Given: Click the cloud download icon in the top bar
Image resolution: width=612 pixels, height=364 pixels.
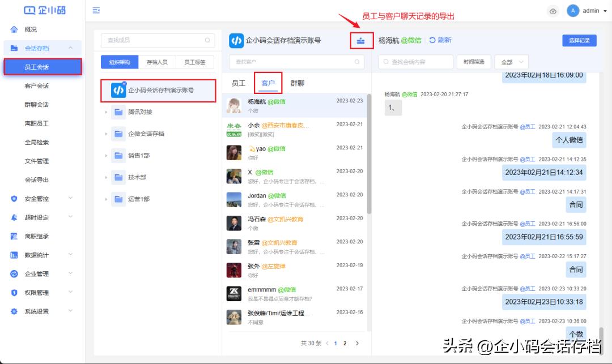Looking at the screenshot, I should [x=553, y=11].
